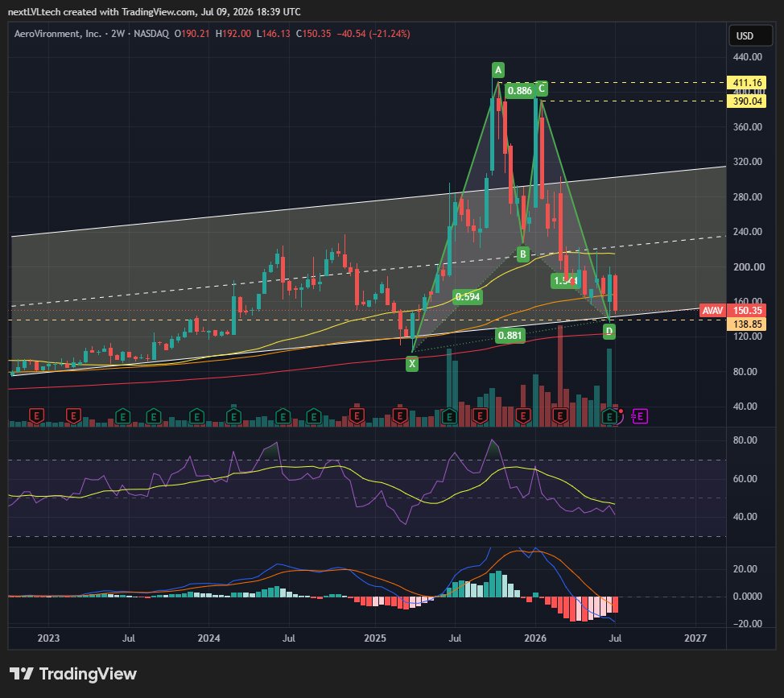Click the low value L146.13
Screen dimensions: 784x698
[x=273, y=34]
